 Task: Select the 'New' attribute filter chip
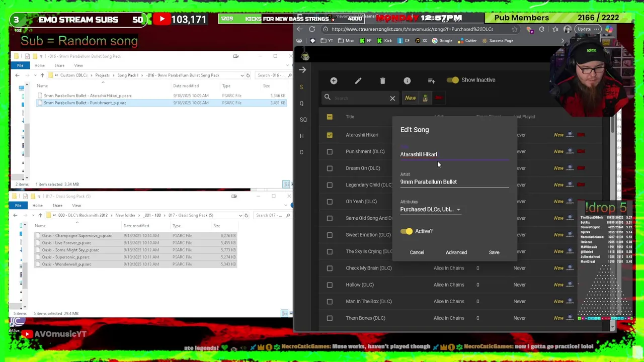(411, 98)
